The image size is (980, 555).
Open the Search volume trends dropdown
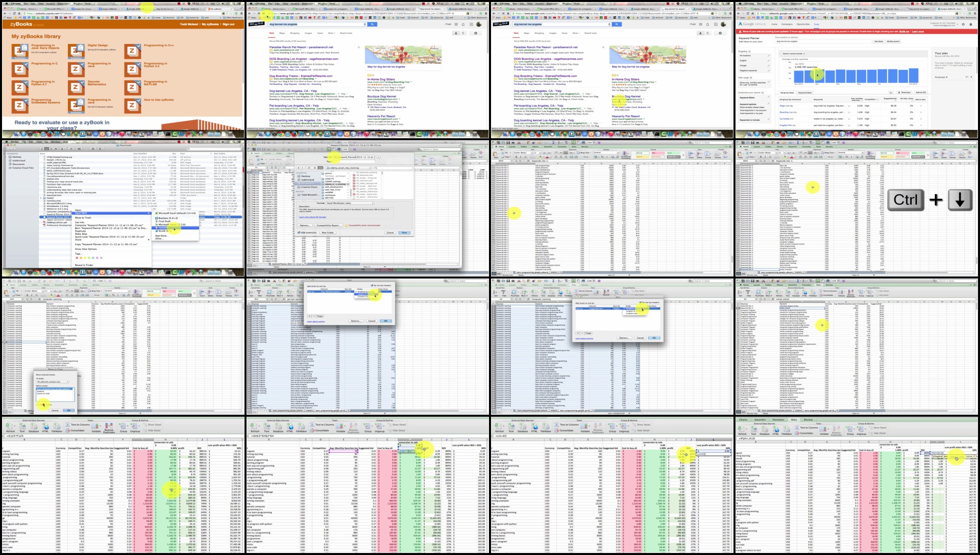(x=793, y=54)
